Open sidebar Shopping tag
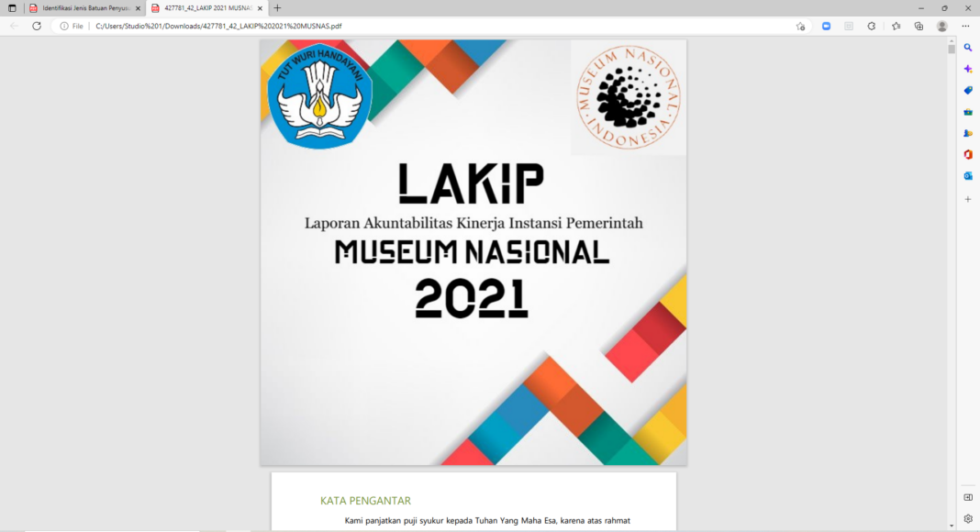Image resolution: width=980 pixels, height=532 pixels. (968, 91)
